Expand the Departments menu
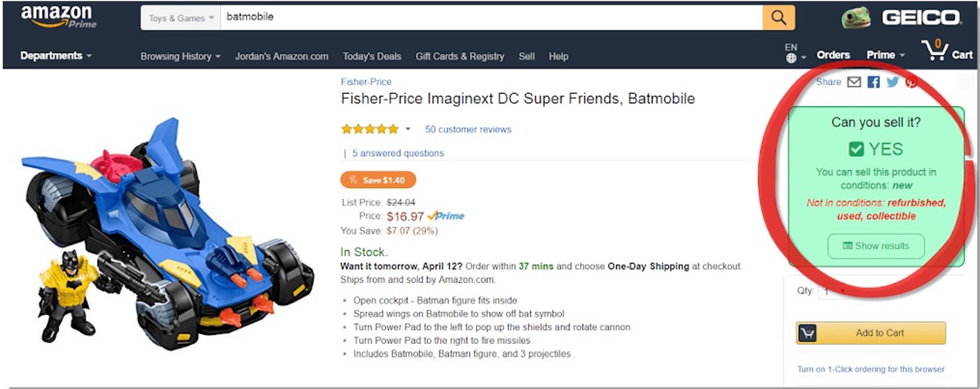This screenshot has width=980, height=389. pyautogui.click(x=56, y=56)
